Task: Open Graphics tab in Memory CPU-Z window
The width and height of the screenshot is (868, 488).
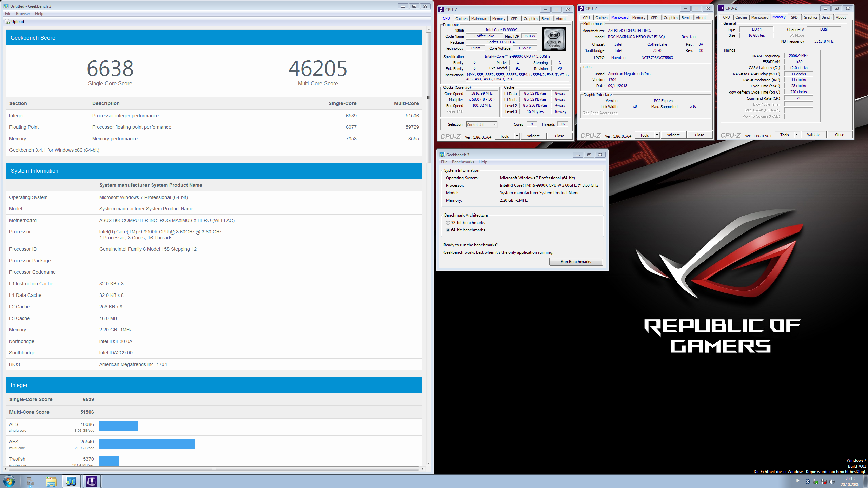Action: (810, 17)
